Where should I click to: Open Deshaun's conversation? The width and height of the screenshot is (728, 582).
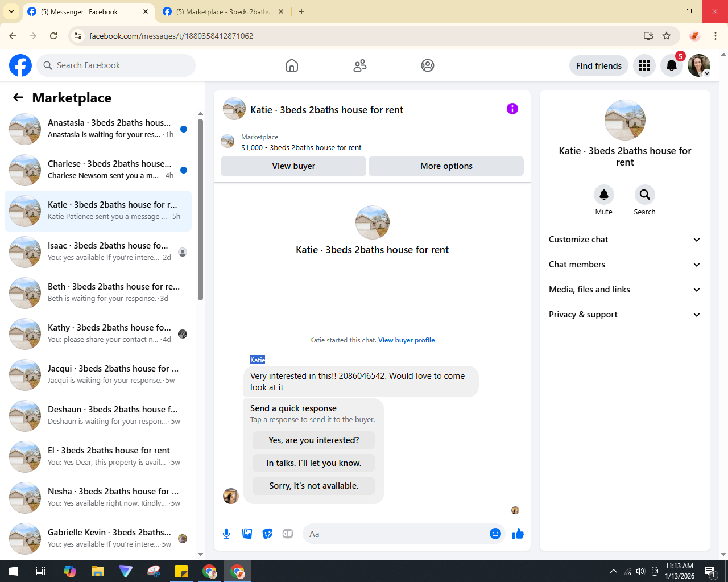pos(98,416)
